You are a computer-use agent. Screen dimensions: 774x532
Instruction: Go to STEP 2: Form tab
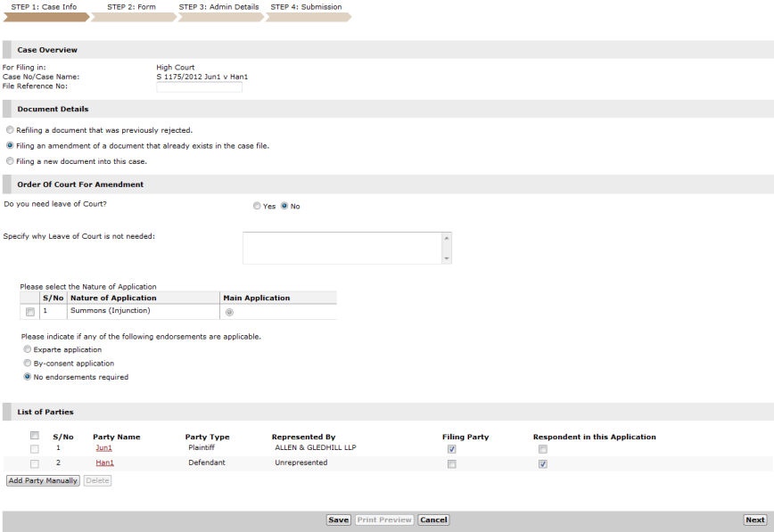click(x=131, y=7)
